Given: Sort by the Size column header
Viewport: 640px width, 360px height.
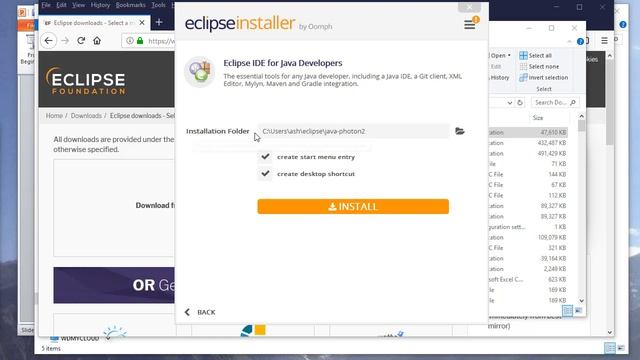Looking at the screenshot, I should [538, 118].
